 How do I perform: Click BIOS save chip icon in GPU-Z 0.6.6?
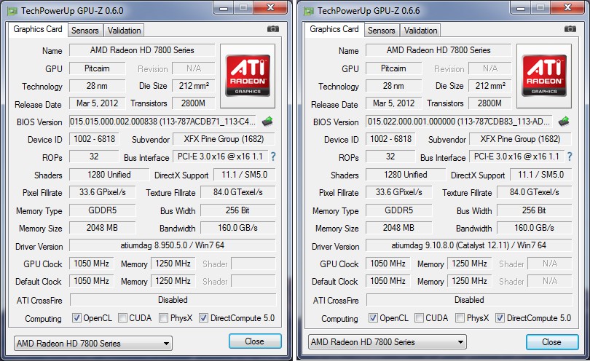coord(564,121)
